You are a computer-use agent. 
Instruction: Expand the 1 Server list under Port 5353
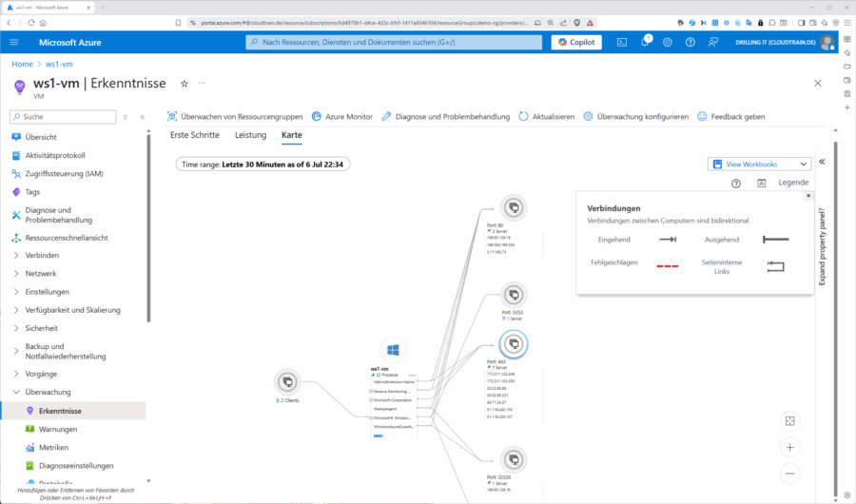coord(504,319)
